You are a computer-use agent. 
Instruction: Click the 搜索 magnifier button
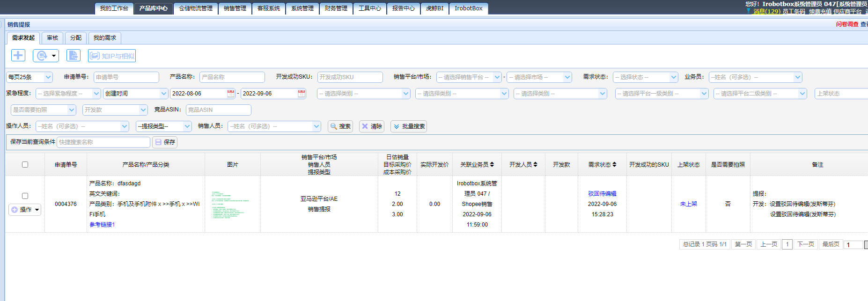pyautogui.click(x=340, y=126)
